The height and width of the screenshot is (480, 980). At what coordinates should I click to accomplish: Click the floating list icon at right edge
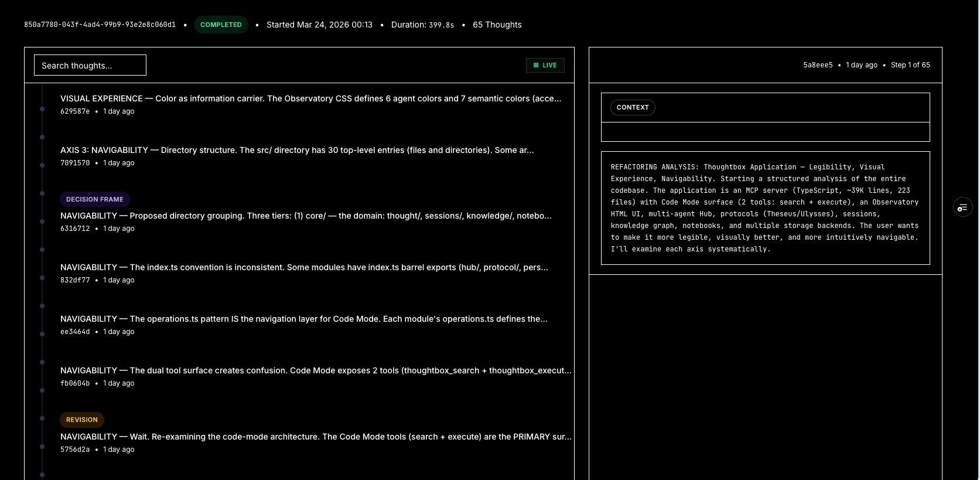pos(962,207)
